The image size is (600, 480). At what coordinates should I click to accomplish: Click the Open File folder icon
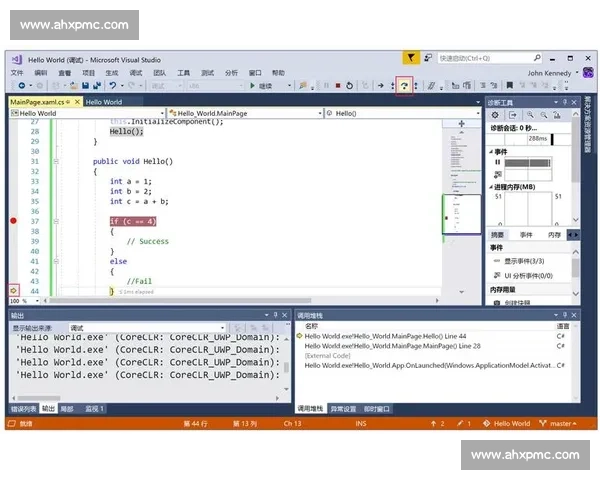click(x=74, y=85)
